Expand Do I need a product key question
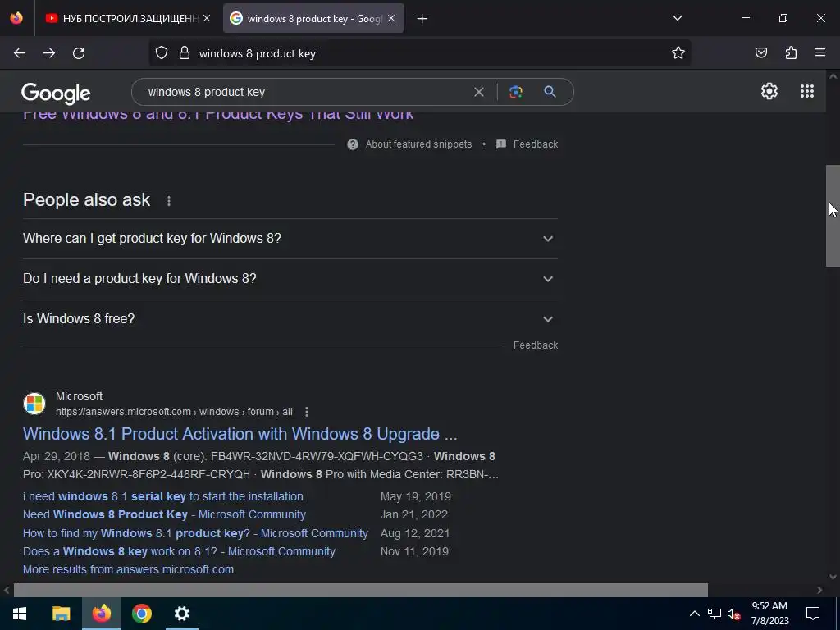 click(290, 279)
